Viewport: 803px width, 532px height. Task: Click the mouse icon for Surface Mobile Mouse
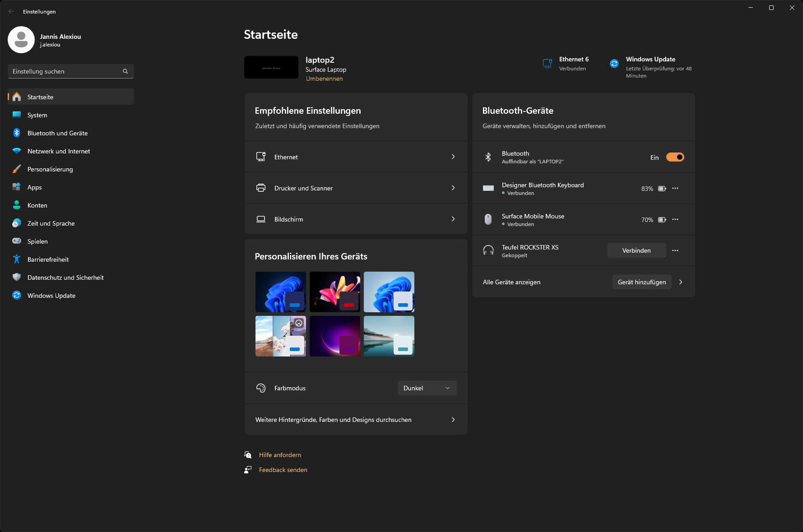tap(488, 219)
